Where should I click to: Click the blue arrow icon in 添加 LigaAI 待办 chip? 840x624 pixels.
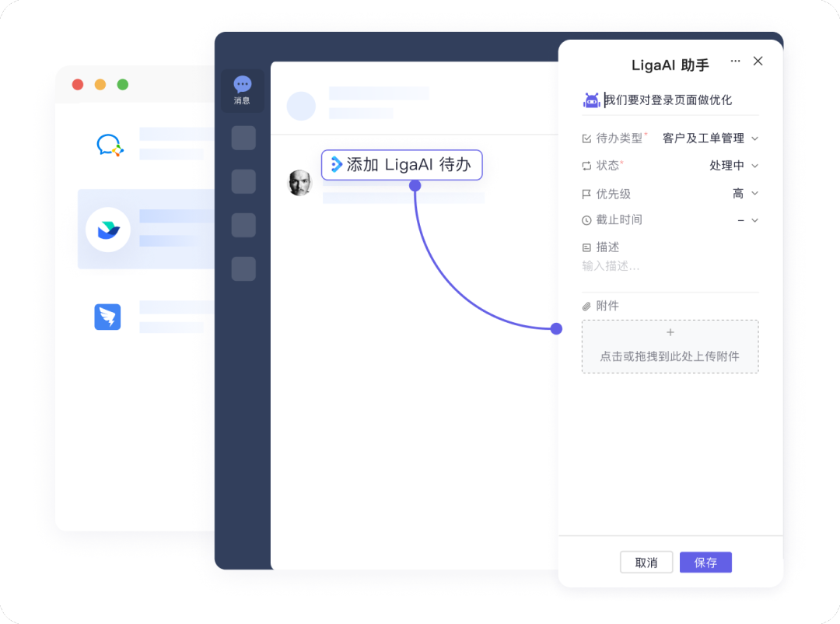(336, 164)
